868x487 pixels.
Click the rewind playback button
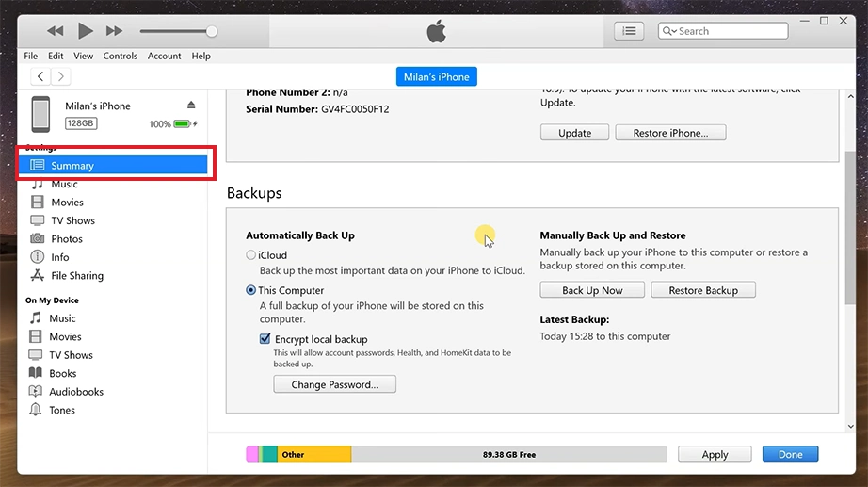pyautogui.click(x=55, y=31)
